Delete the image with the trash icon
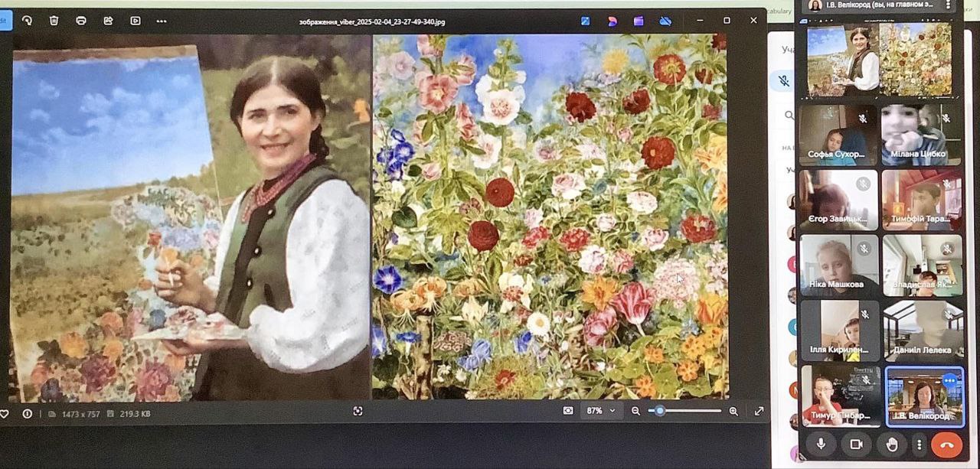The height and width of the screenshot is (469, 980). tap(54, 21)
